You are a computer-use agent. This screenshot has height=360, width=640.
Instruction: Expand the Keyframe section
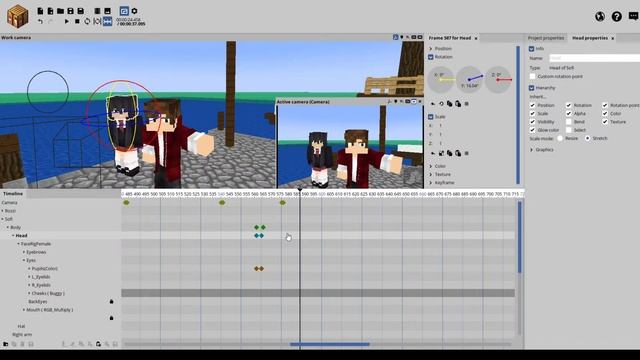tap(431, 182)
